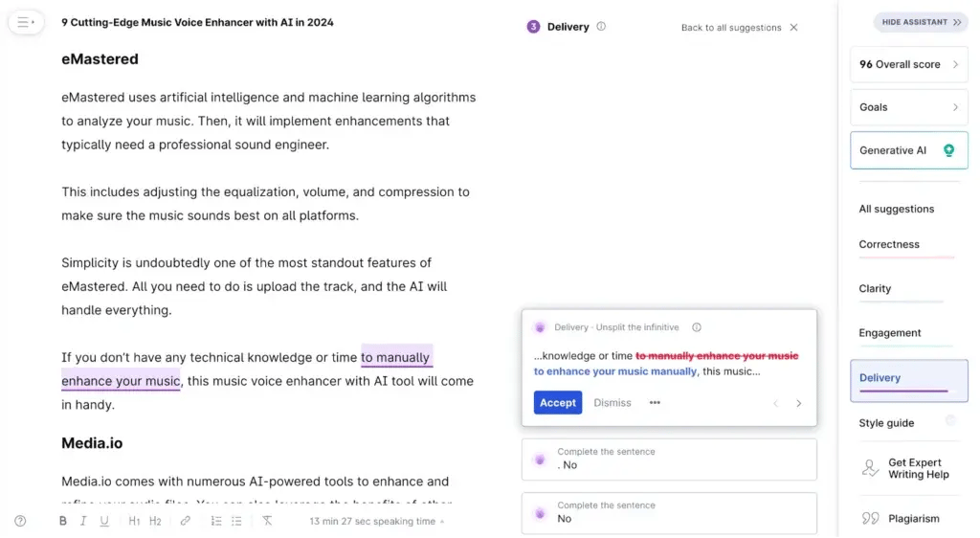Open the help question mark icon
The image size is (980, 538).
click(20, 522)
